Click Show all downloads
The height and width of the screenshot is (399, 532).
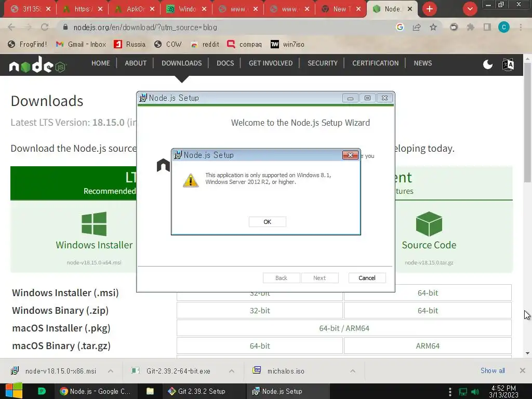(x=493, y=370)
